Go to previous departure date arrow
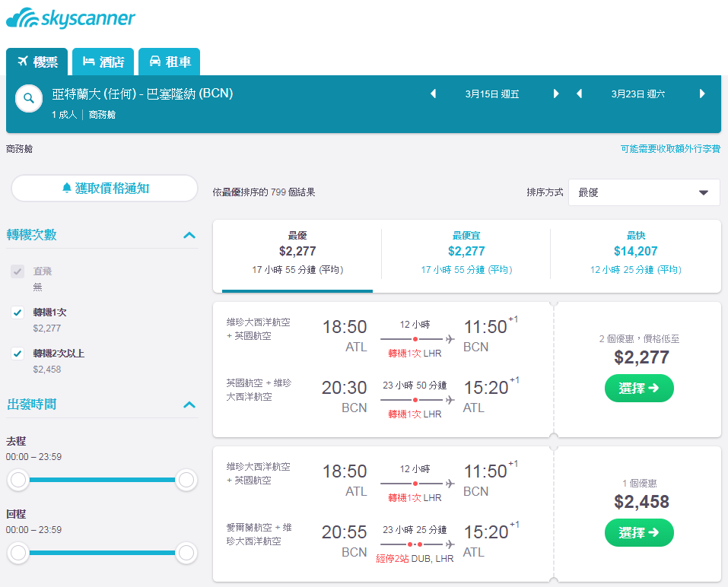 point(433,94)
